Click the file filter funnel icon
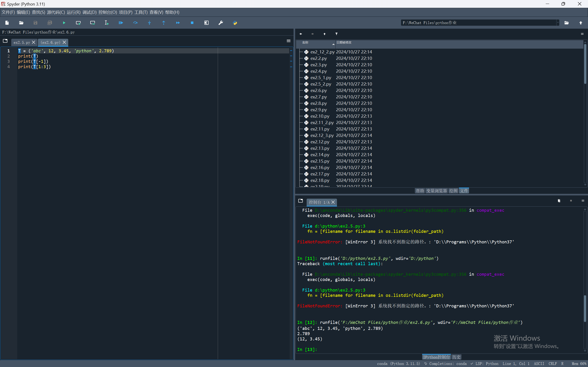Image resolution: width=588 pixels, height=367 pixels. point(336,34)
